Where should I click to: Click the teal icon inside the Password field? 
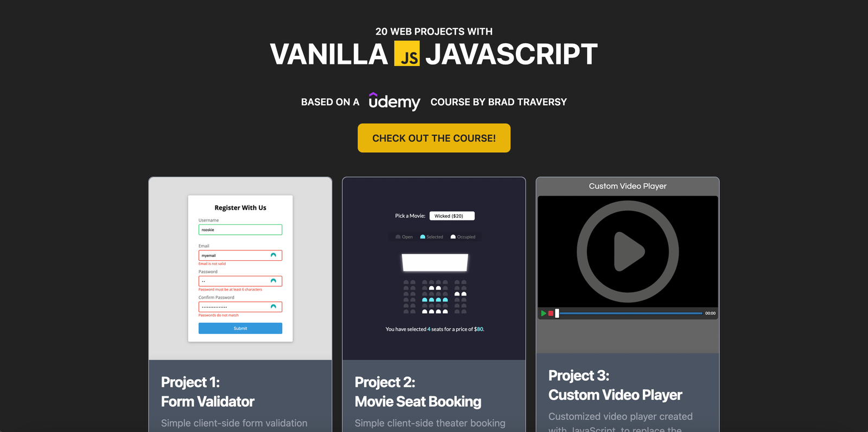pos(273,281)
